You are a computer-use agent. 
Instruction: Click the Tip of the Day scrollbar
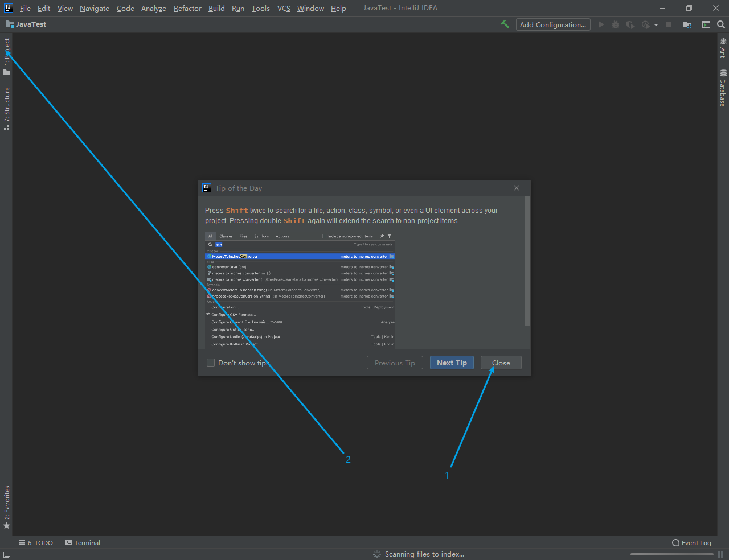coord(527,261)
